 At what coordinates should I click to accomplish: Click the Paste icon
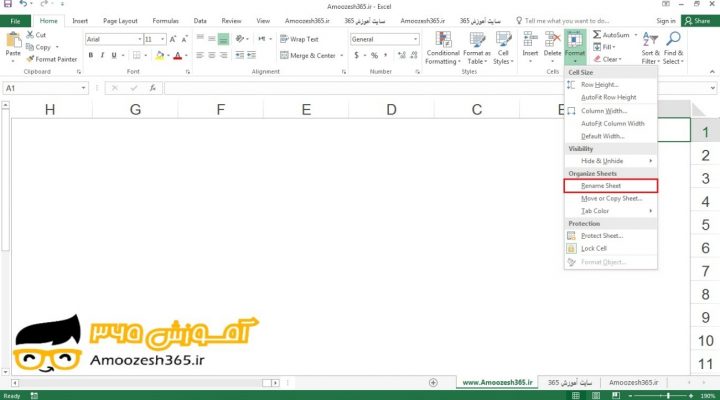pos(13,40)
